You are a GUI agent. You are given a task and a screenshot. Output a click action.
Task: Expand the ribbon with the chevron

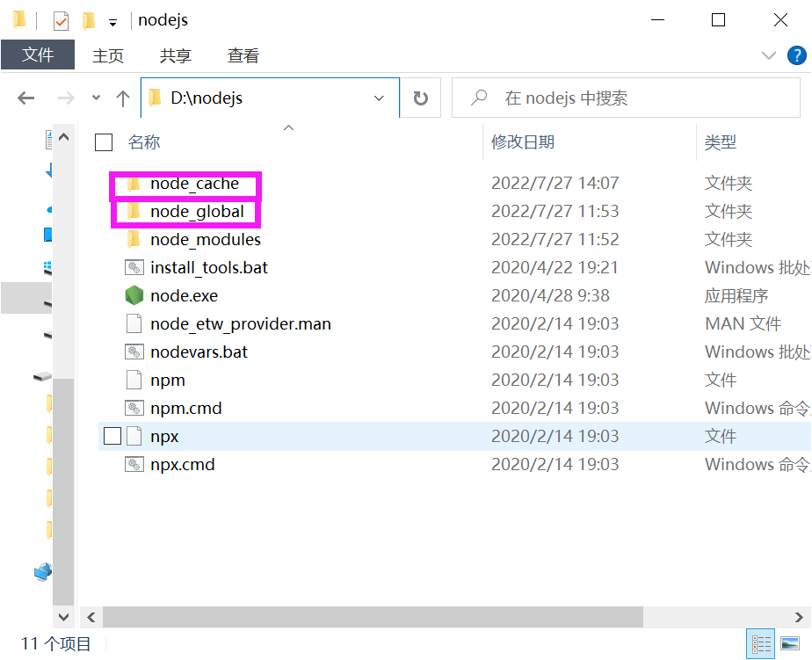[x=768, y=54]
